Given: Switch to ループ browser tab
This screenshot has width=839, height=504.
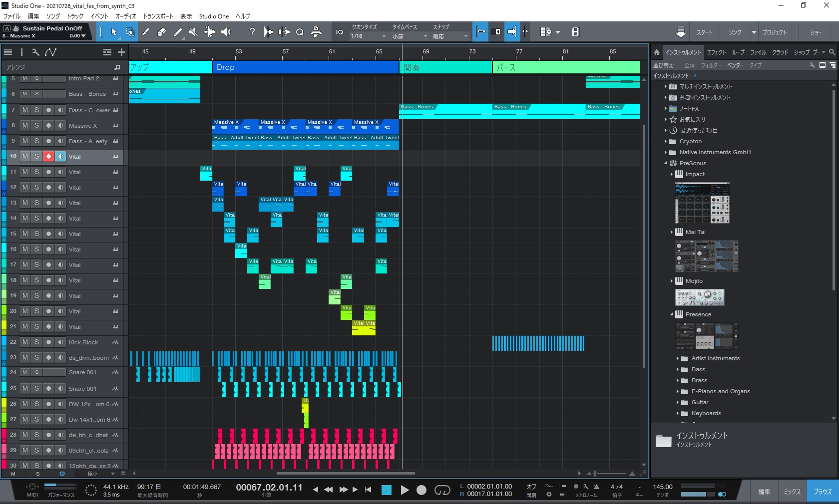Looking at the screenshot, I should point(738,52).
